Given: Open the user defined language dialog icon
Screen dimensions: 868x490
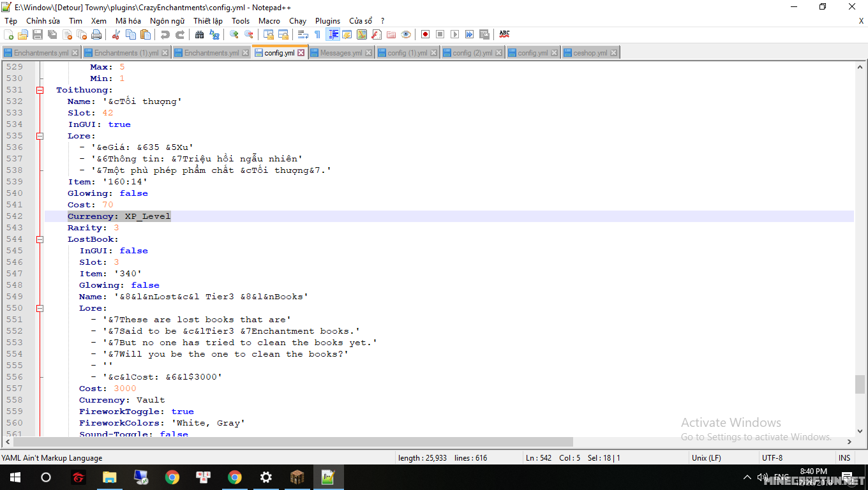Looking at the screenshot, I should tap(347, 34).
